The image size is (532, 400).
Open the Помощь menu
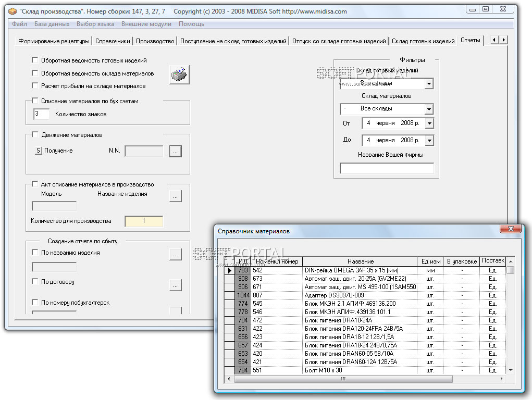click(x=191, y=24)
